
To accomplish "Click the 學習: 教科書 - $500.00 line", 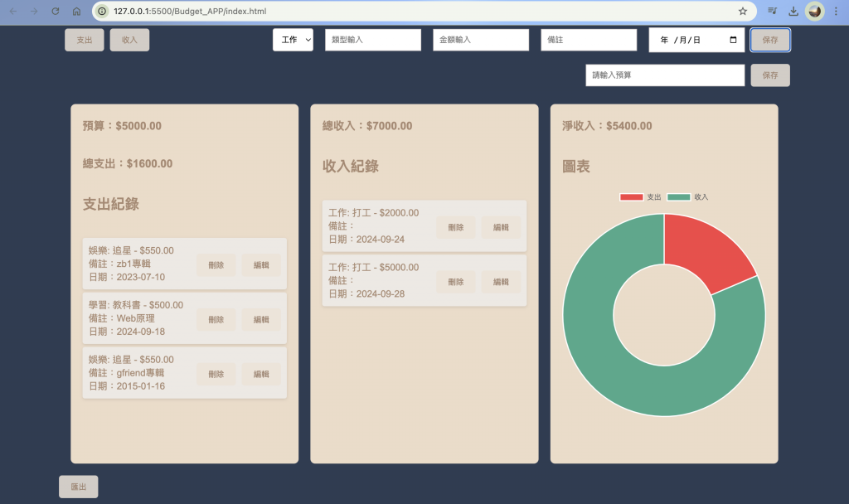I will (x=136, y=305).
